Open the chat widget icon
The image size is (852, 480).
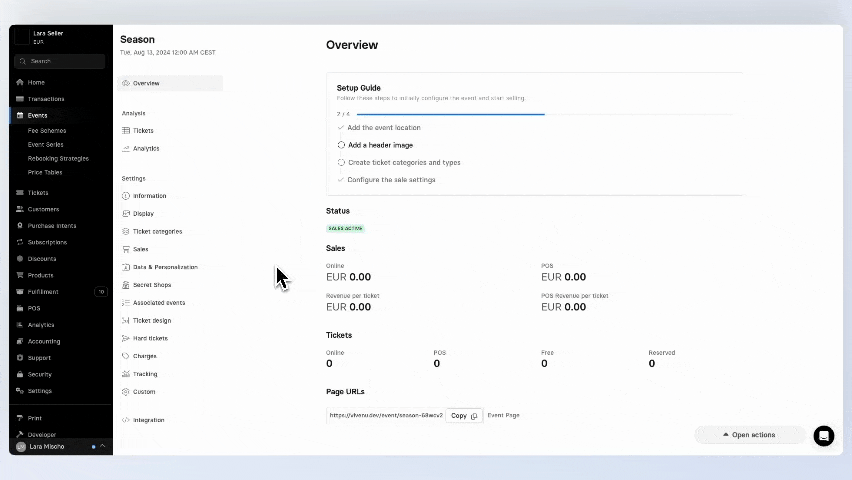point(823,435)
